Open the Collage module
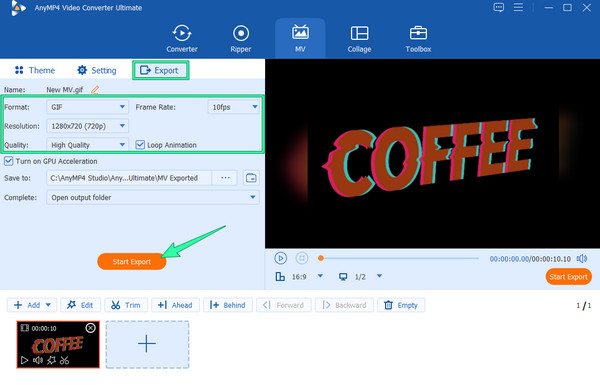The image size is (600, 385). pyautogui.click(x=359, y=39)
